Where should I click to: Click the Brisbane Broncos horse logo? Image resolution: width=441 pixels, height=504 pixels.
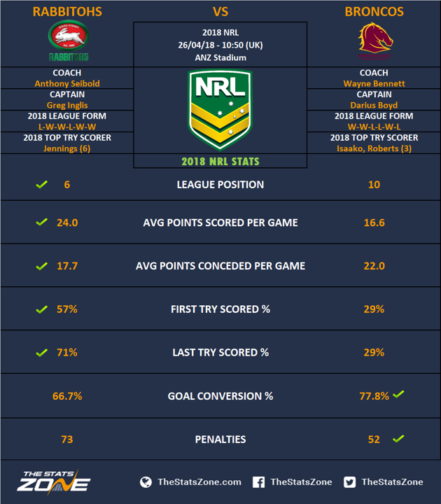click(375, 41)
